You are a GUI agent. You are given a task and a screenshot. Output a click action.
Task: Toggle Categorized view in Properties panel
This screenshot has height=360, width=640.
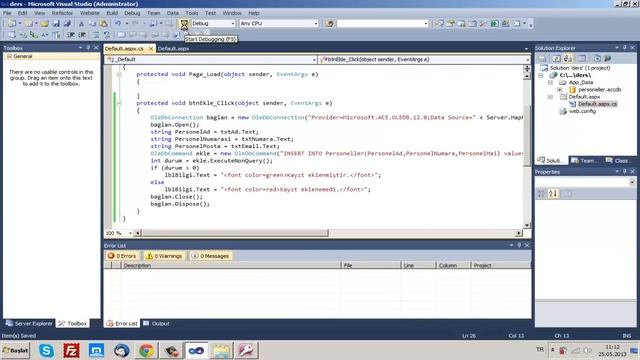541,193
